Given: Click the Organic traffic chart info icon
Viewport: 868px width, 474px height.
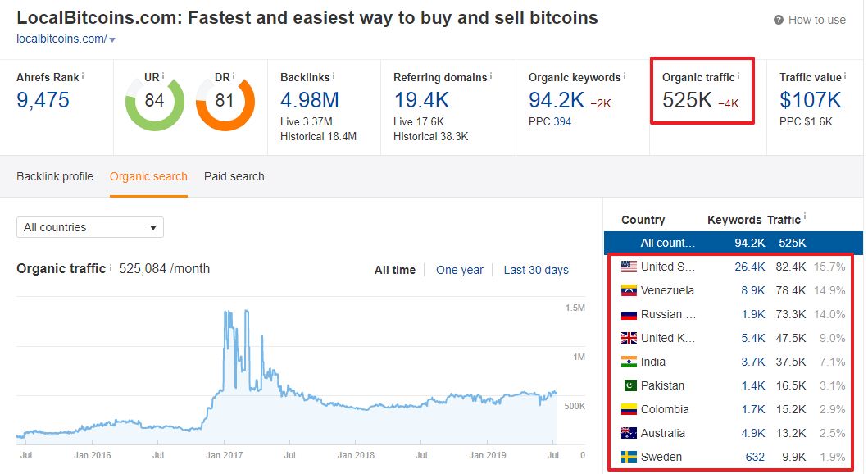Looking at the screenshot, I should click(111, 267).
